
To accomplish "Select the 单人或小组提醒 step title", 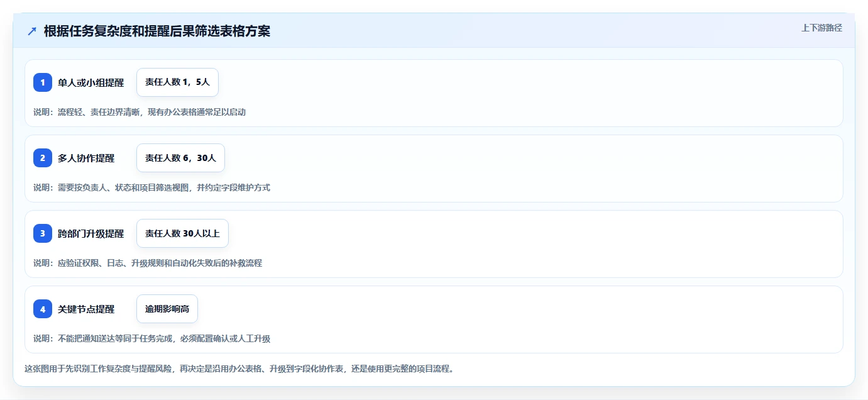I will (91, 82).
